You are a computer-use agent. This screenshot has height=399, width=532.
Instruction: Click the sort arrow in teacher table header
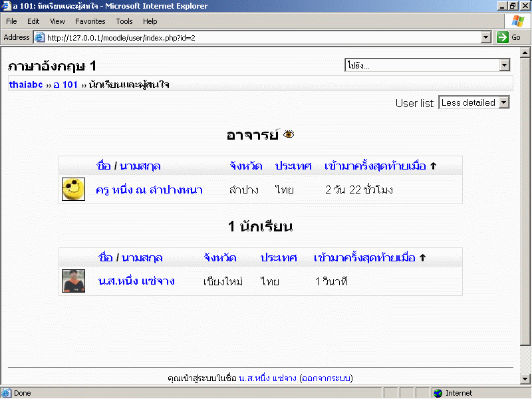click(433, 166)
